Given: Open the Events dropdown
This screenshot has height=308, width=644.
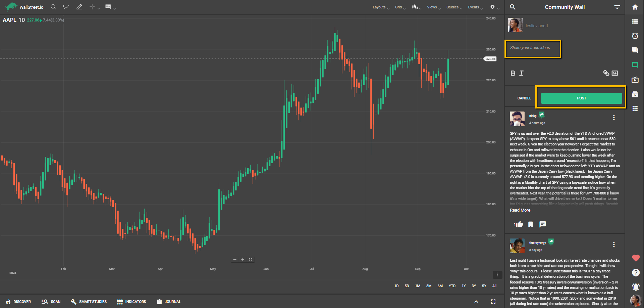Looking at the screenshot, I should 475,7.
